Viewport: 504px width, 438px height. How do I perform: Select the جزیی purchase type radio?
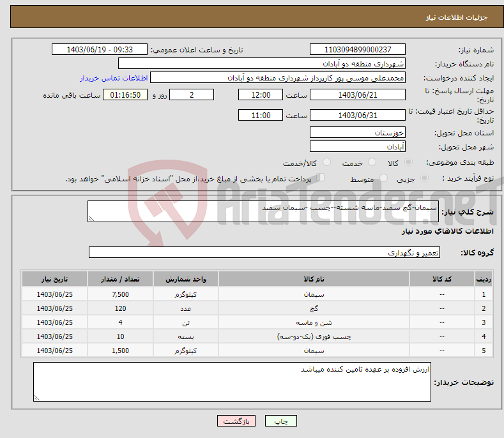pyautogui.click(x=424, y=177)
